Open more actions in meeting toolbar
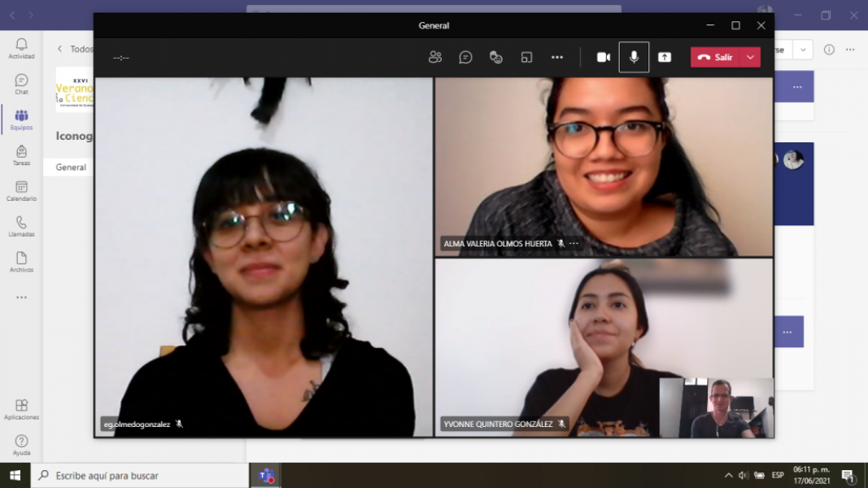The height and width of the screenshot is (488, 868). pyautogui.click(x=557, y=57)
